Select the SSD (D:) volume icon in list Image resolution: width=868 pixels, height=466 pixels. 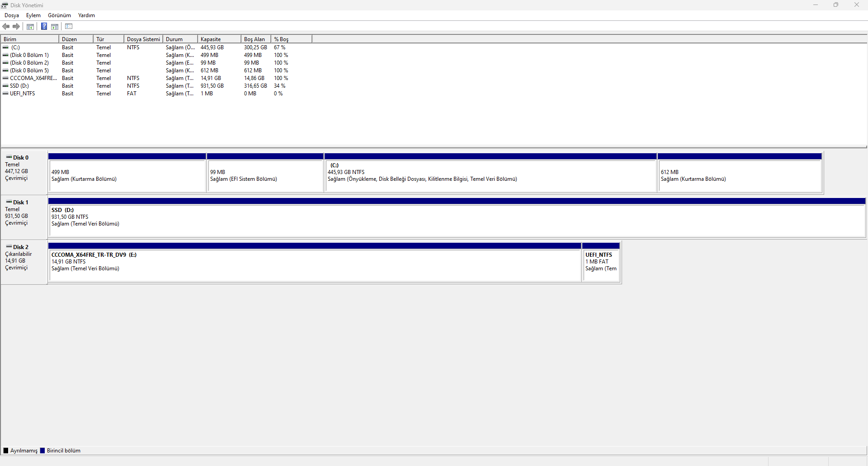pos(5,86)
